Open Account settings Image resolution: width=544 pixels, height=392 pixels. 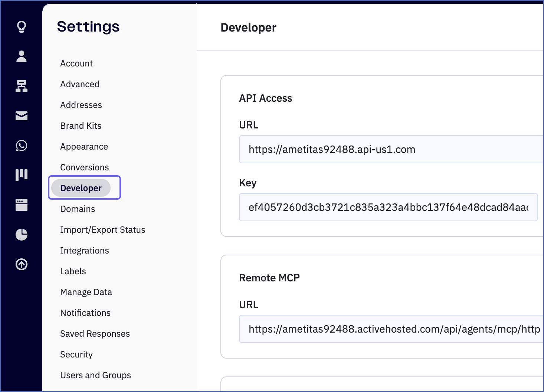[x=76, y=63]
